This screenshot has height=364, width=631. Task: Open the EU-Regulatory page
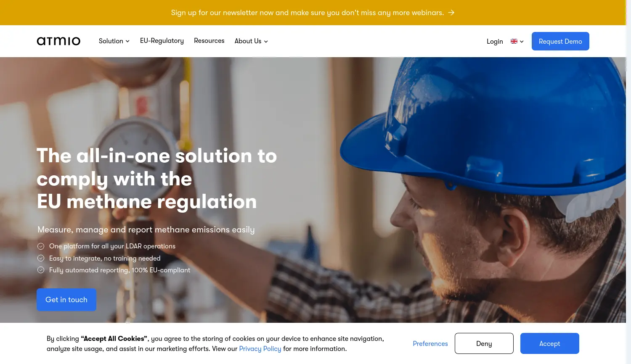(162, 41)
